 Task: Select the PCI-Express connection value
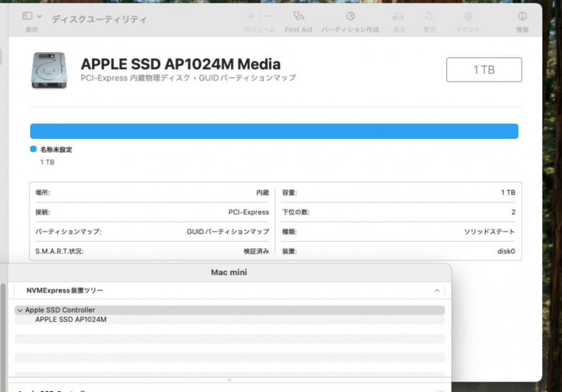(x=248, y=212)
